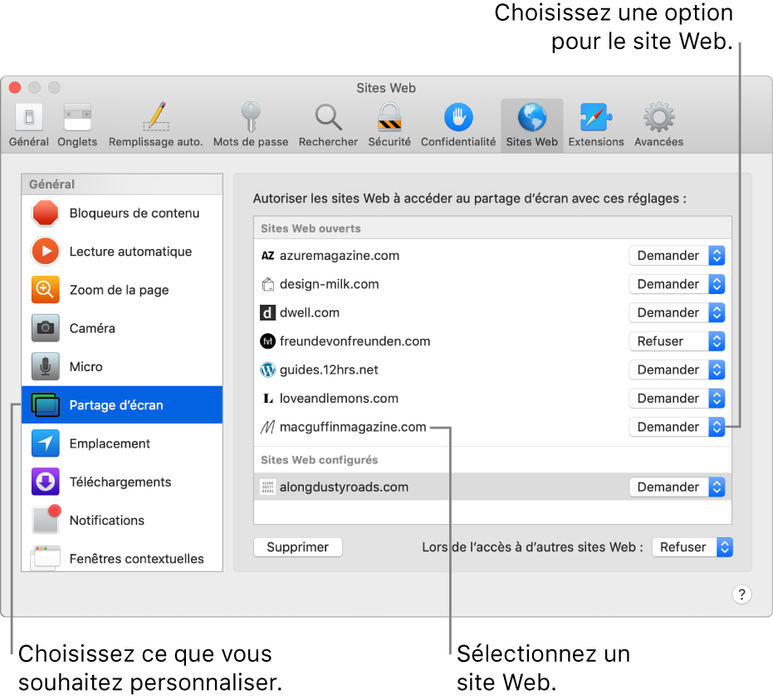The image size is (773, 700).
Task: Open the Refuser dropdown for other websites
Action: tap(692, 547)
